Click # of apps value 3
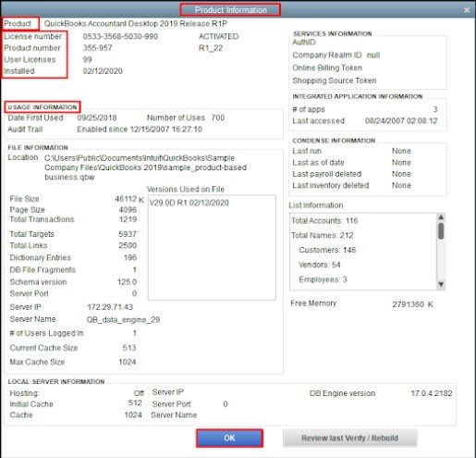The width and height of the screenshot is (476, 458). [435, 109]
